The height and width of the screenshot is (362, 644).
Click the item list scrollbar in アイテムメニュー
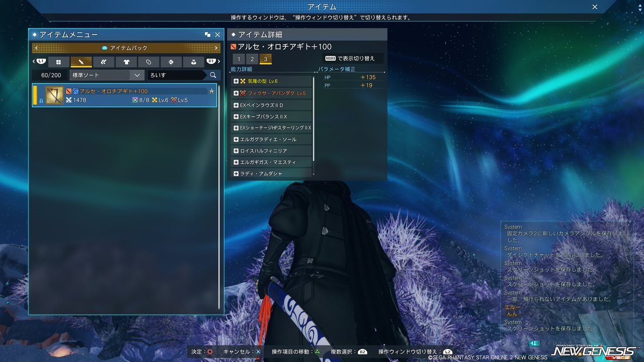click(x=219, y=197)
